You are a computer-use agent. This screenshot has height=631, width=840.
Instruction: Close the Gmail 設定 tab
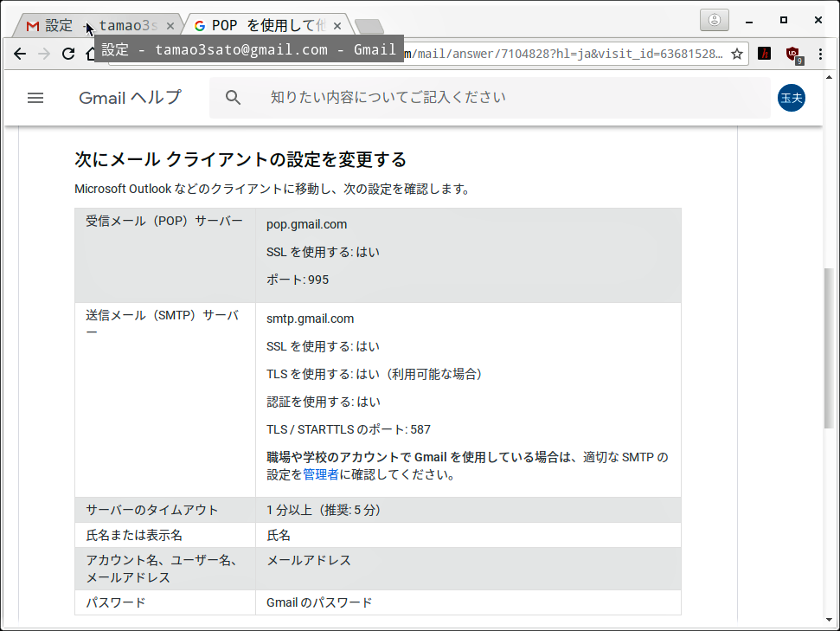point(170,26)
